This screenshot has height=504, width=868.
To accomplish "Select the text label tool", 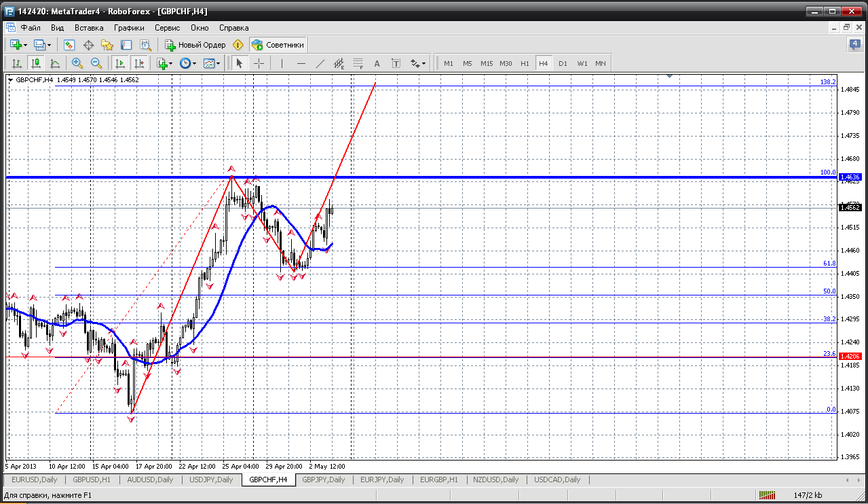I will coord(396,63).
